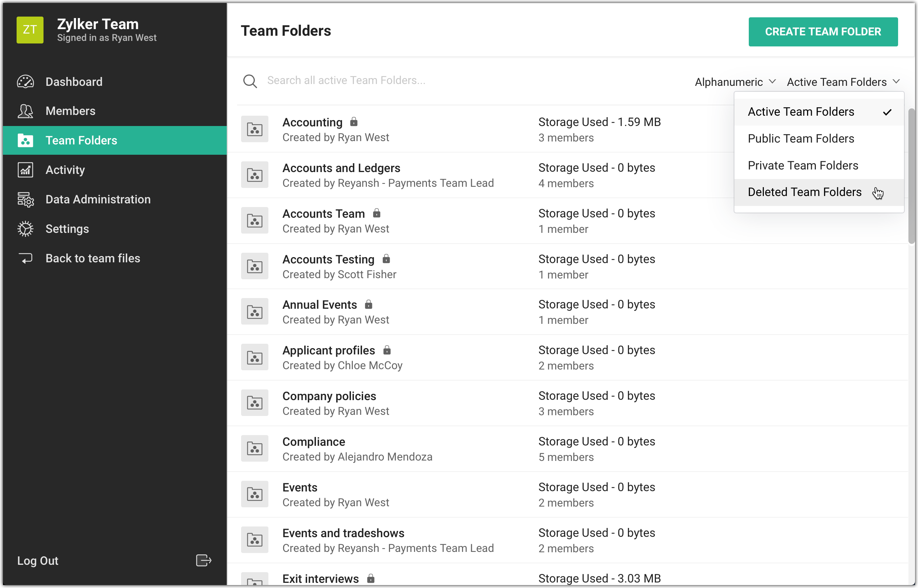Image resolution: width=918 pixels, height=588 pixels.
Task: Collapse the Active Team Folders dropdown
Action: point(843,82)
